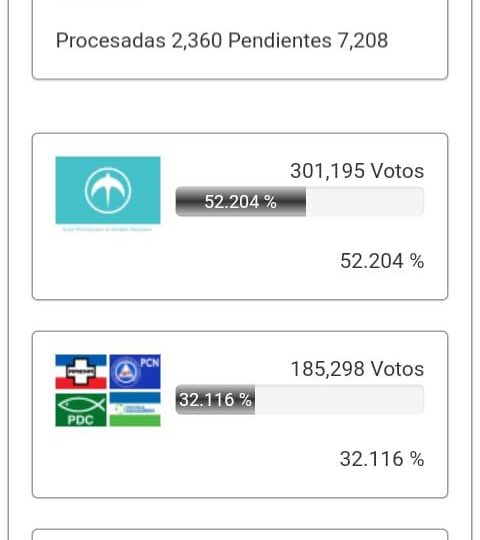Select the 185,298 Votos count
The height and width of the screenshot is (540, 480).
pos(357,369)
